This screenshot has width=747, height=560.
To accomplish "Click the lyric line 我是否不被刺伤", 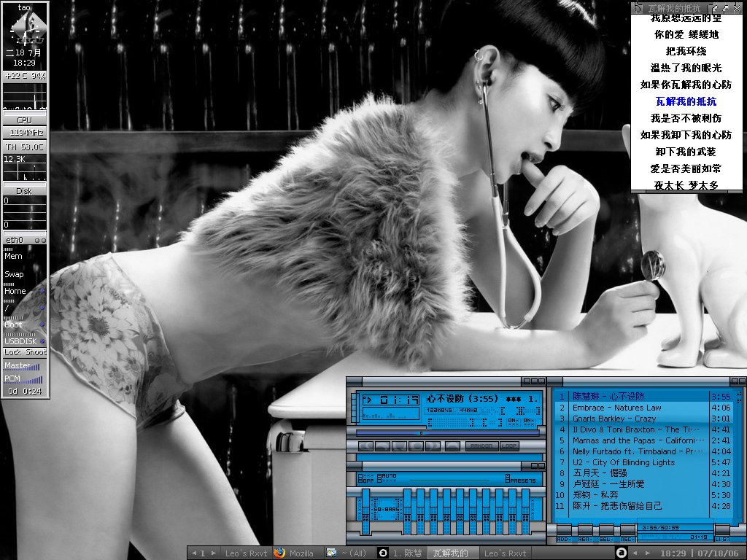I will (686, 118).
